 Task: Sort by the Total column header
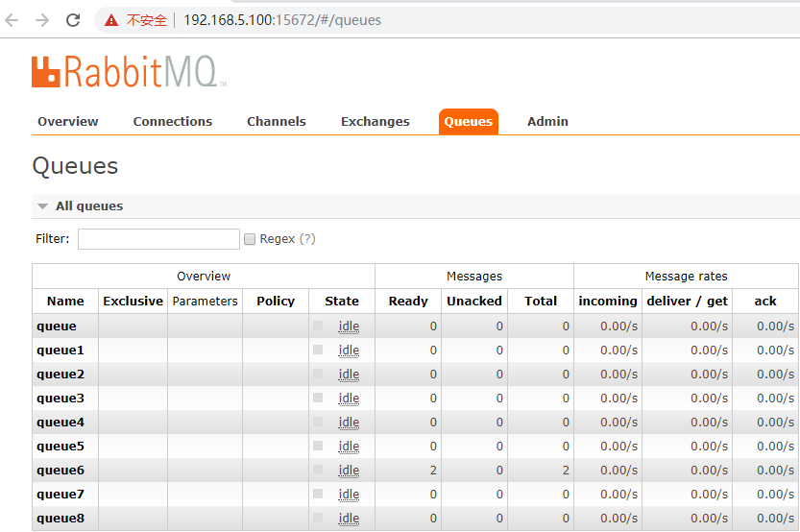(x=541, y=301)
